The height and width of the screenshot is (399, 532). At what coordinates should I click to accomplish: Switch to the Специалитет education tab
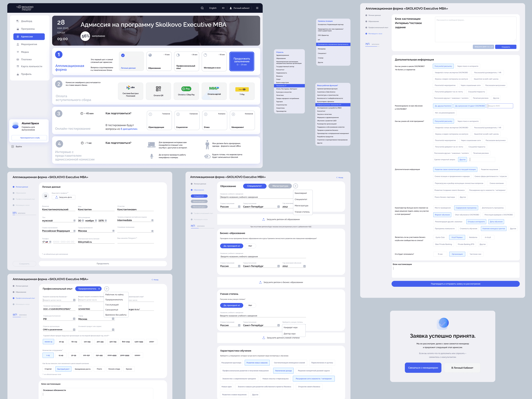coord(254,186)
